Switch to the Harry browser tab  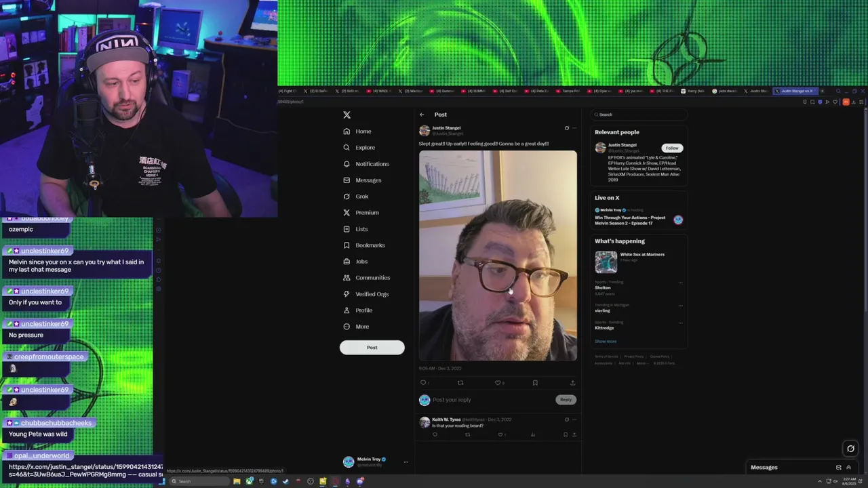pos(693,91)
